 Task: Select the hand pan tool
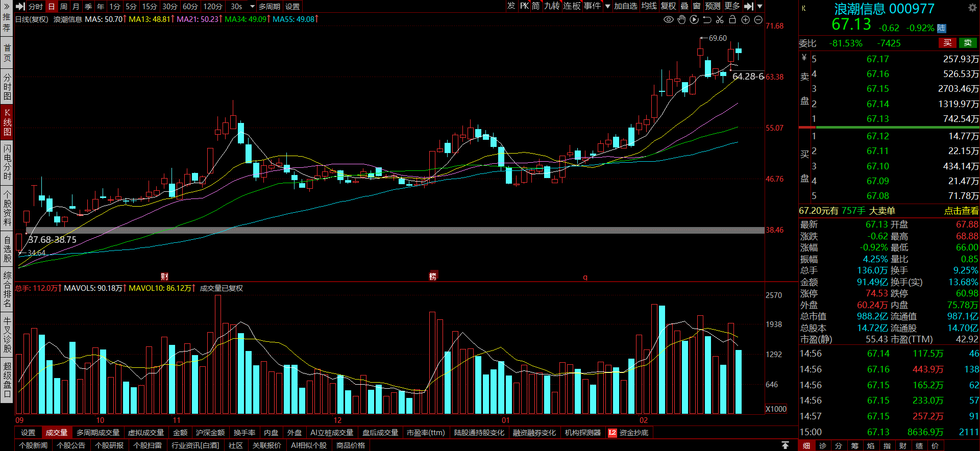coord(681,19)
